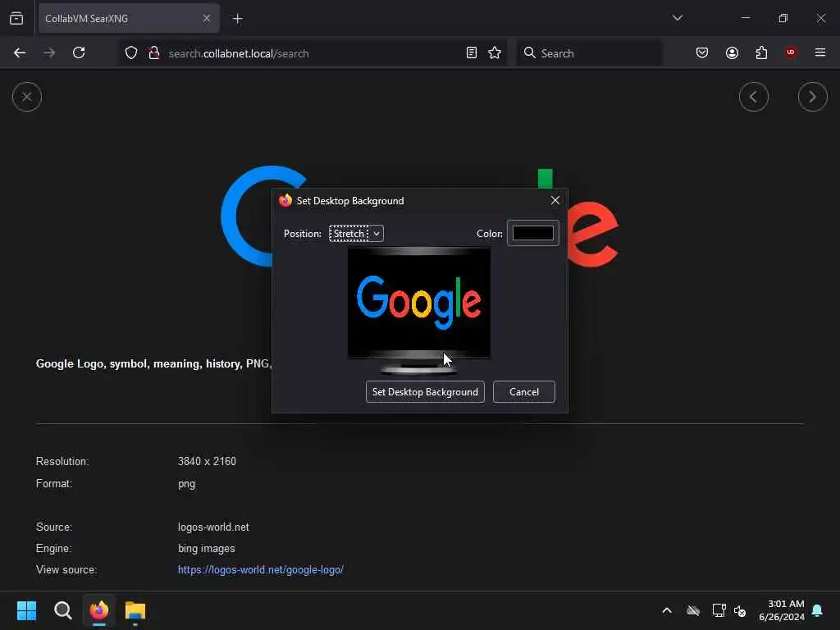Open the notifications bell icon
This screenshot has width=840, height=630.
[x=817, y=610]
